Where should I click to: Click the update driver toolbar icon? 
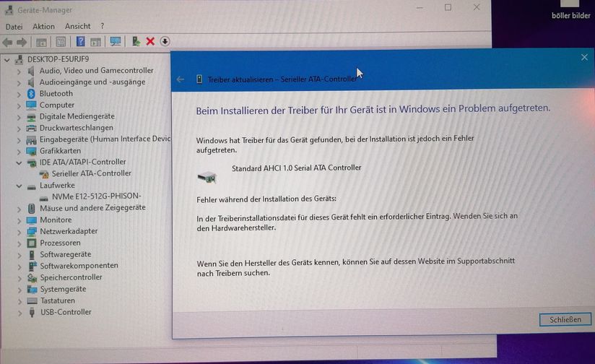tap(135, 42)
